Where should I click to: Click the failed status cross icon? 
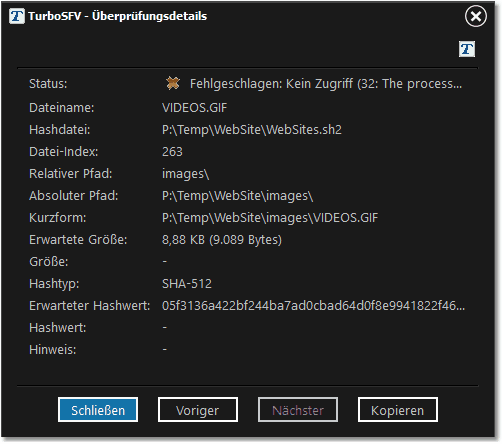[x=173, y=83]
